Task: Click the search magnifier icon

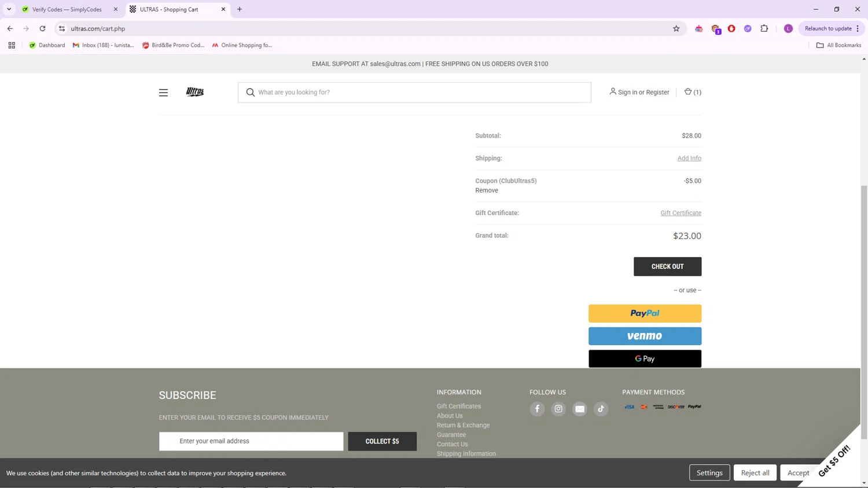Action: pos(250,93)
